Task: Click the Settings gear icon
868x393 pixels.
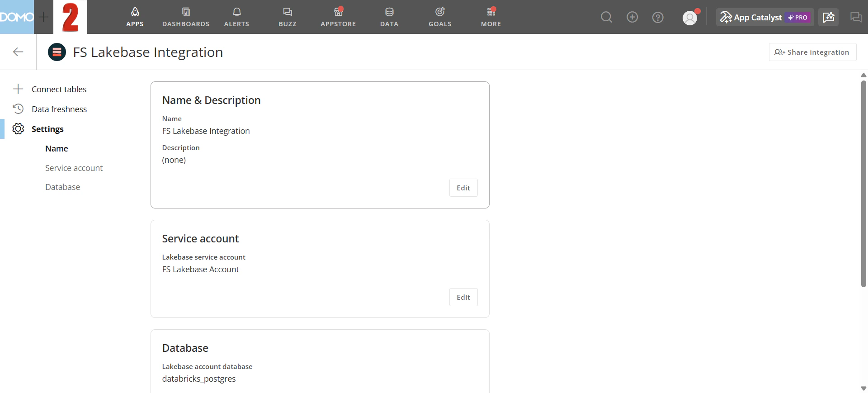Action: coord(18,129)
